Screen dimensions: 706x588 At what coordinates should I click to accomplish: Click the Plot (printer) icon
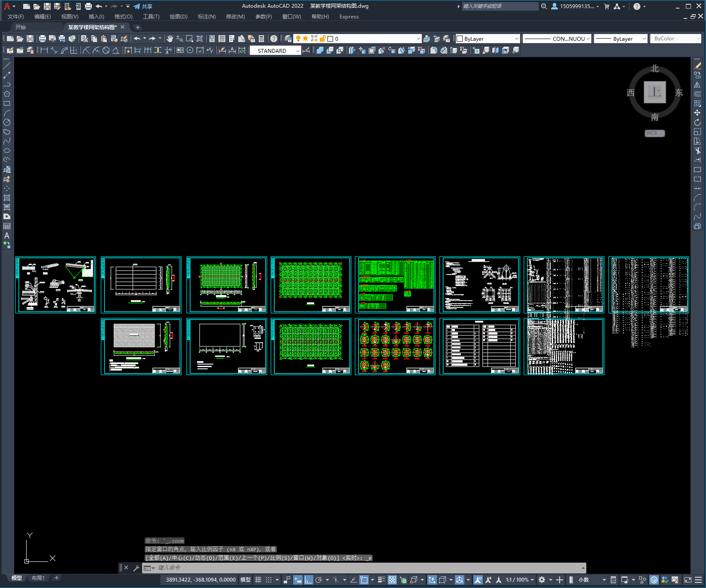42,39
